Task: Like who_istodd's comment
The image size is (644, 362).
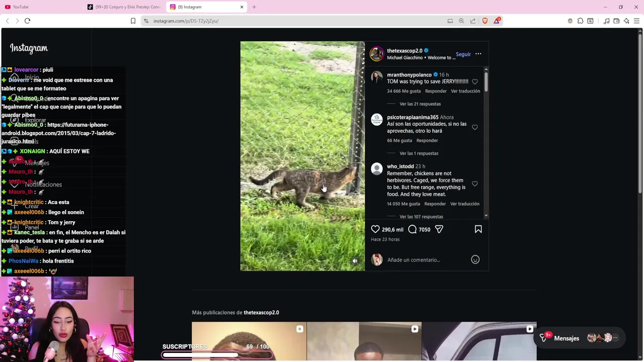Action: tap(474, 184)
